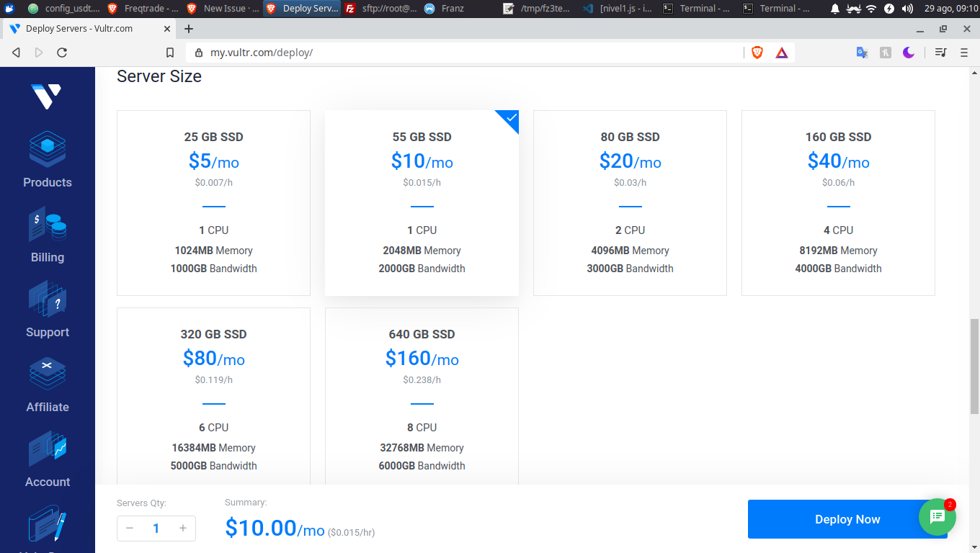Screen dimensions: 980x553
Task: Click the servers quantity value field
Action: coord(156,529)
